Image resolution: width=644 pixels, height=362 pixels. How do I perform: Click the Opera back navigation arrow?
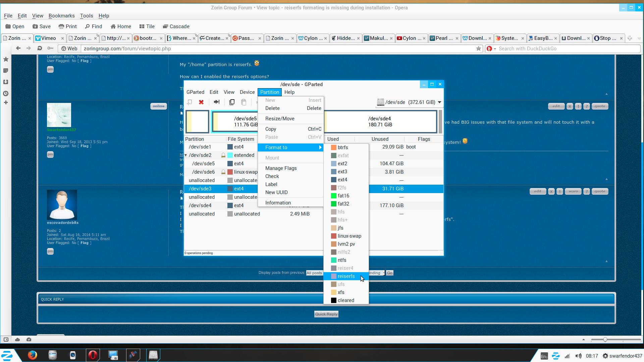[18, 49]
